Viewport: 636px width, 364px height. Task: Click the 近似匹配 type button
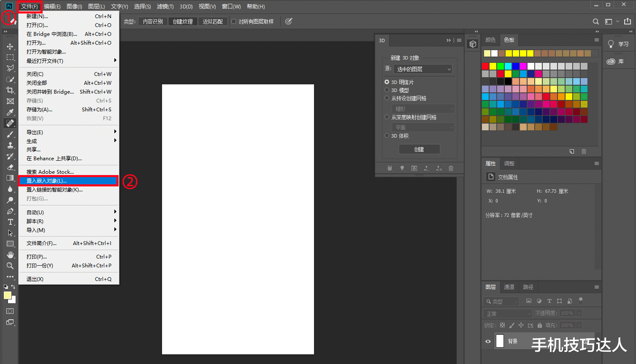click(213, 22)
